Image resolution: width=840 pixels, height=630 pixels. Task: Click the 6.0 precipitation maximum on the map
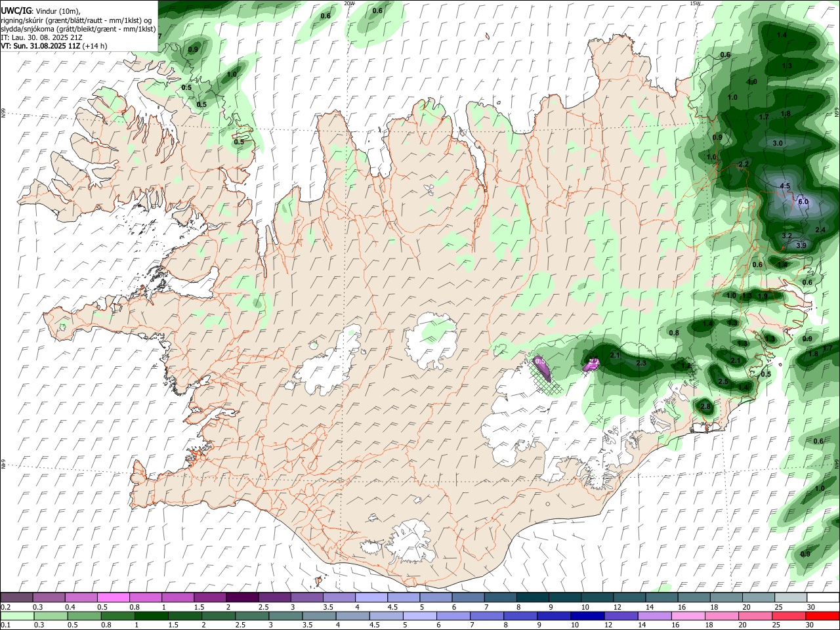click(803, 201)
